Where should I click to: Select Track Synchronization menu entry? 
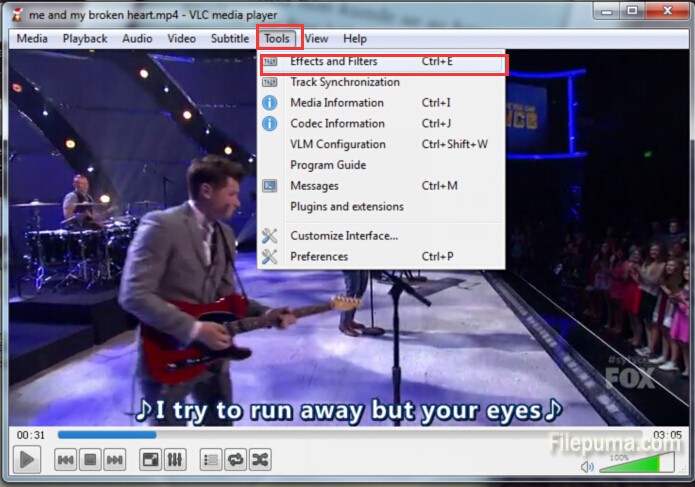344,82
